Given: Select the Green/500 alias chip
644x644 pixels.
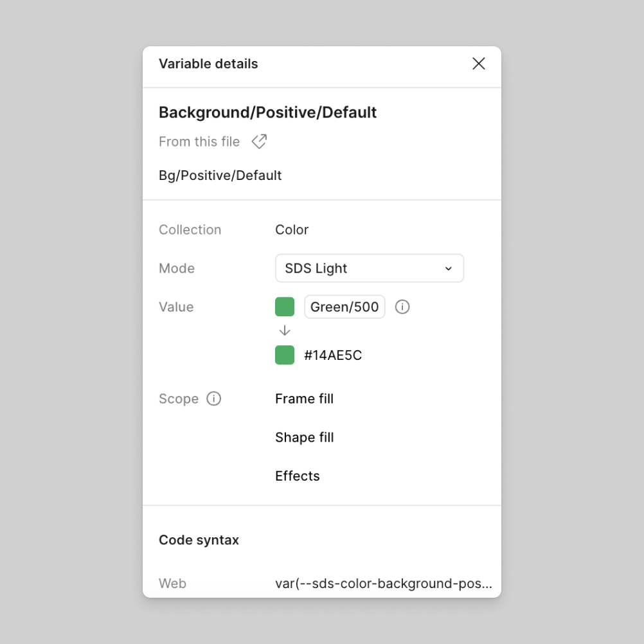Looking at the screenshot, I should pos(344,307).
